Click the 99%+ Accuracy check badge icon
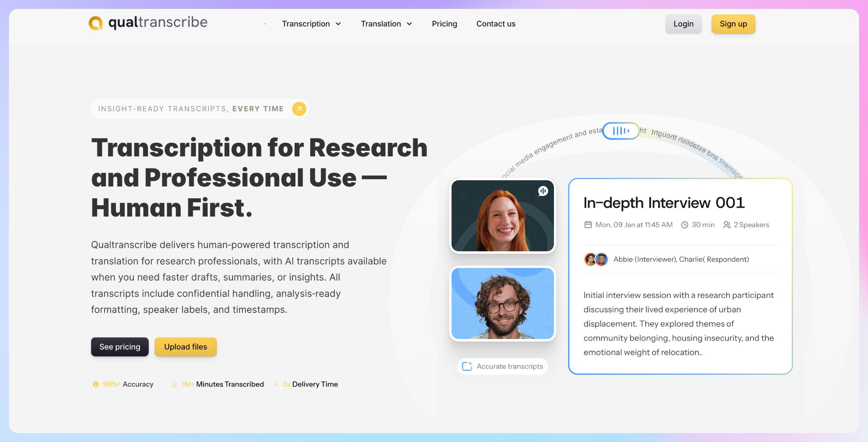Viewport: 868px width, 442px height. (x=96, y=384)
